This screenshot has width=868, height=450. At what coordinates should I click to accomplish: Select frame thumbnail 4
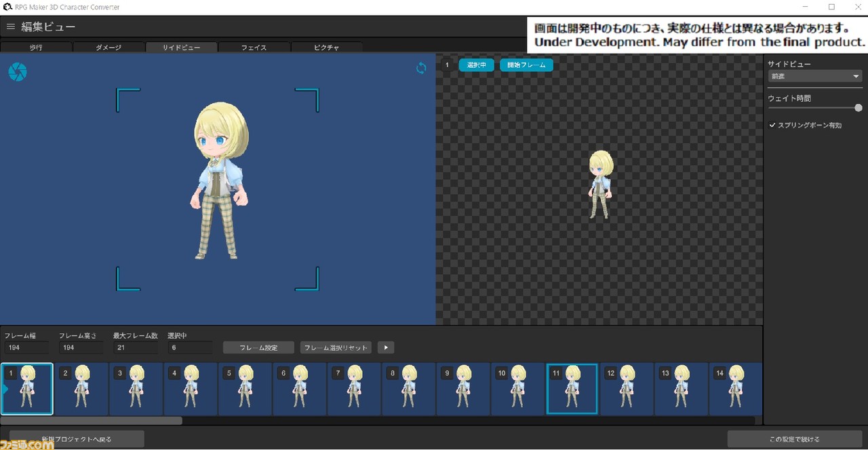[x=191, y=389]
